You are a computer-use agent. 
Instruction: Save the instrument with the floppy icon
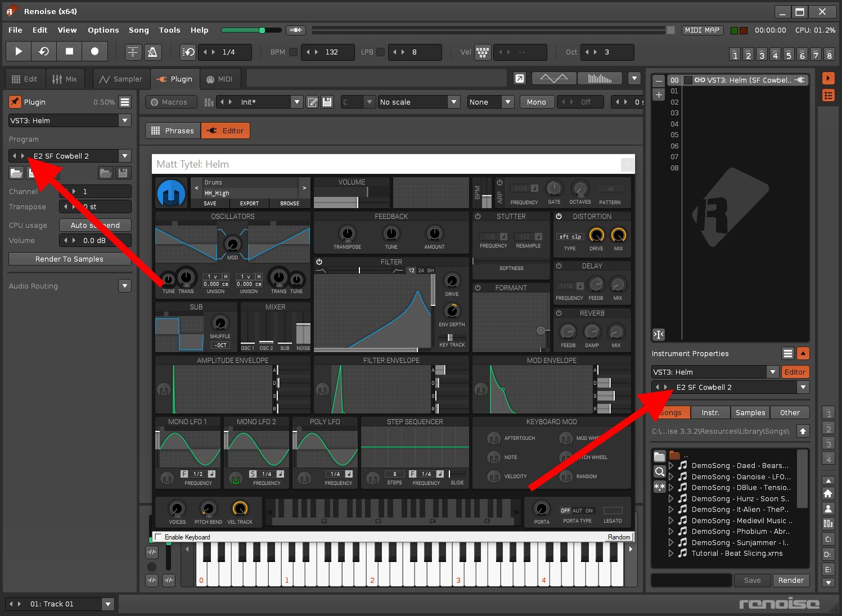point(327,102)
